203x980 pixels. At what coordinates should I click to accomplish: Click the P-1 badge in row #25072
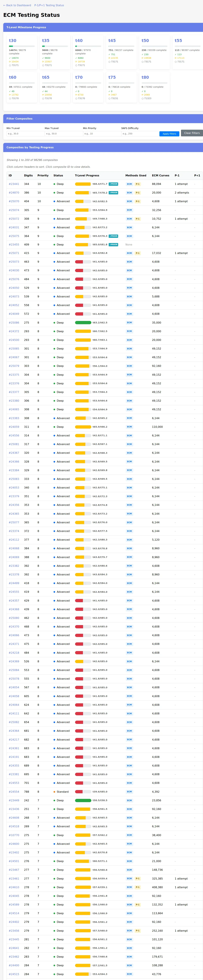click(x=138, y=219)
